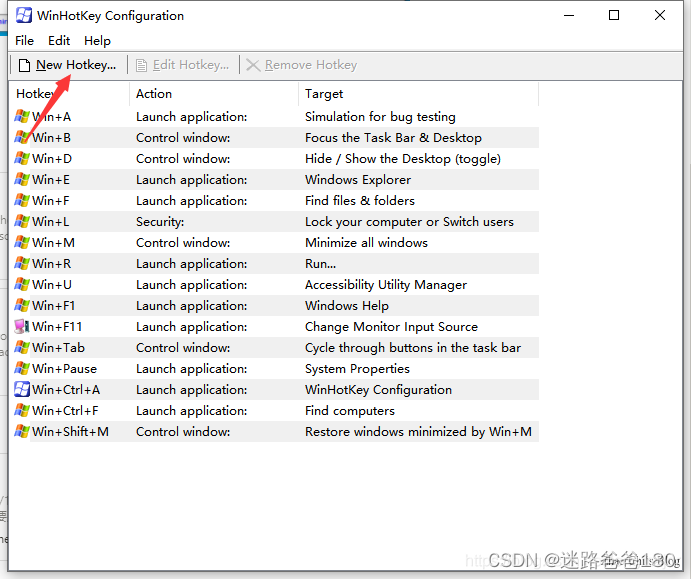Click 'Cycle through buttons in the task bar'
This screenshot has height=579, width=691.
coord(413,348)
